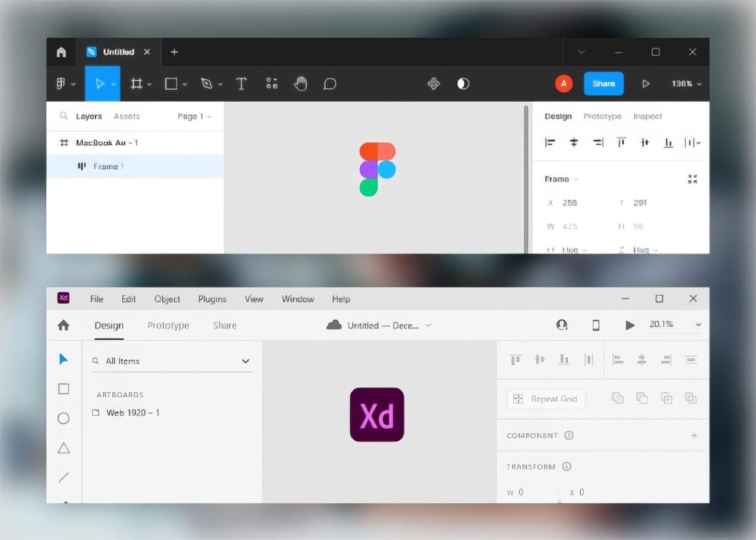Screen dimensions: 756x540
Task: Open the XD document title dropdown chevron
Action: pos(428,326)
